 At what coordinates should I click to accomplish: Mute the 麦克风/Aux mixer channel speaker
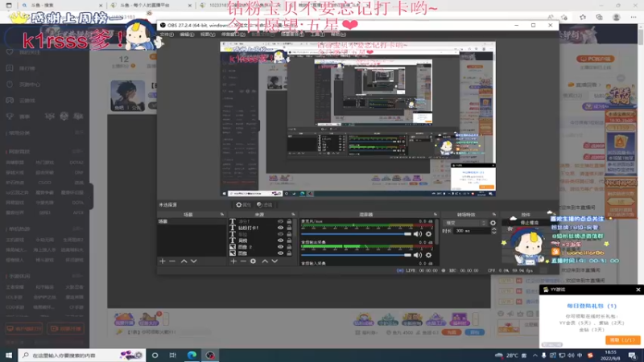tap(418, 234)
